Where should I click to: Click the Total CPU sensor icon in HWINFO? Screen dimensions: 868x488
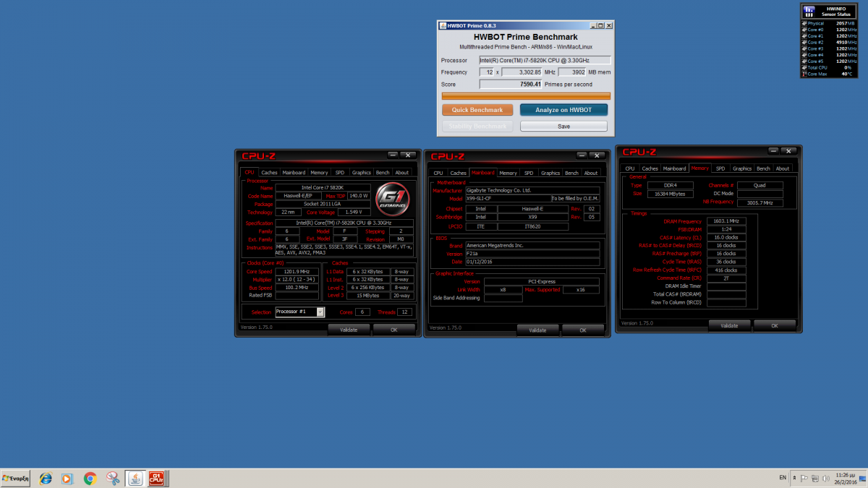tap(804, 67)
